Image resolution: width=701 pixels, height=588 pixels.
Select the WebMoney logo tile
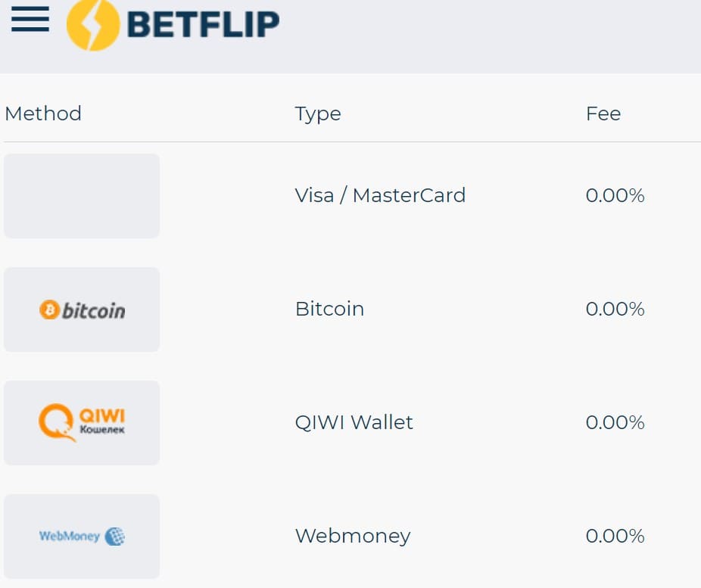point(82,537)
